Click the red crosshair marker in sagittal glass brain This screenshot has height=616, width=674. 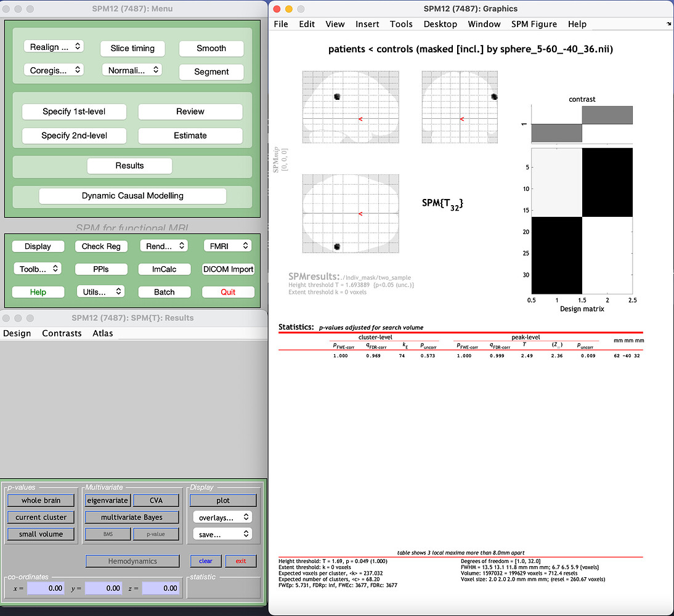click(360, 118)
